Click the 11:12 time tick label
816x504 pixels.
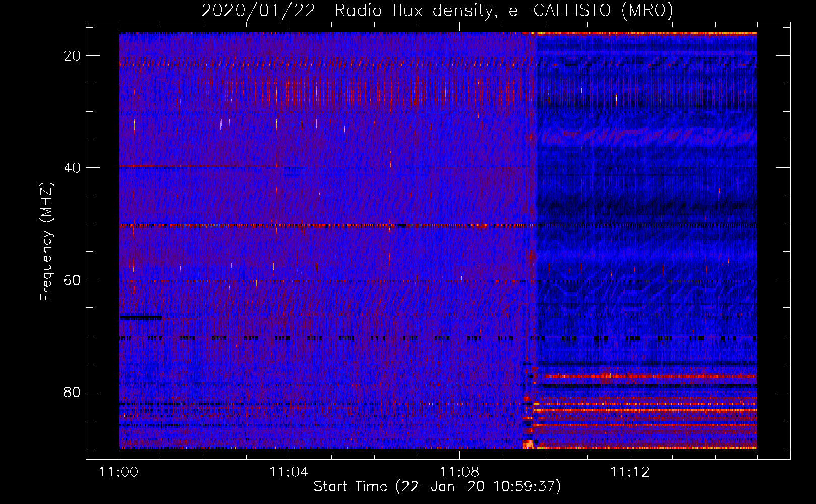coord(629,472)
